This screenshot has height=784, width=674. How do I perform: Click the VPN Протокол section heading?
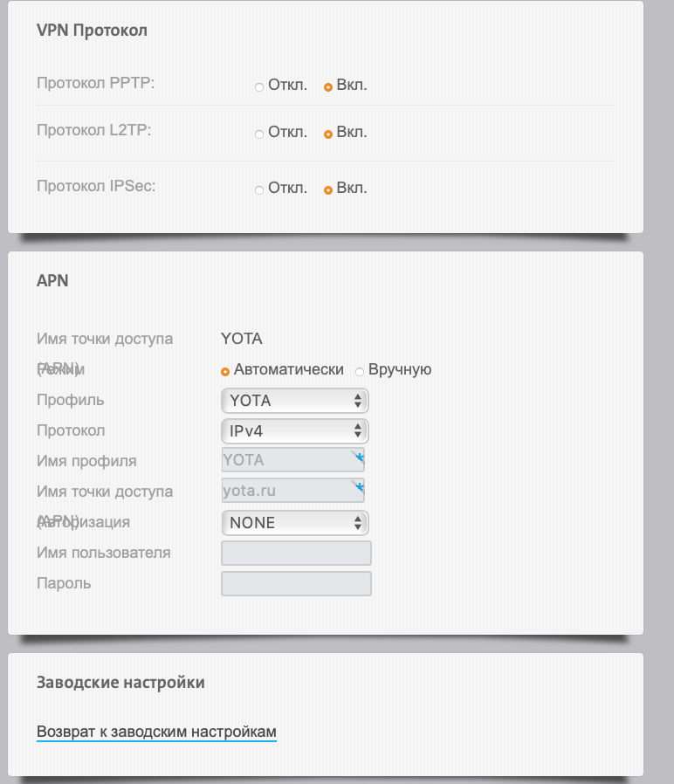pos(92,31)
